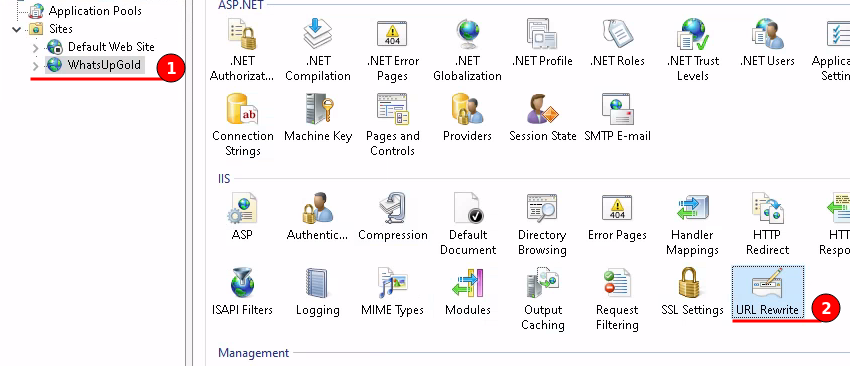The width and height of the screenshot is (850, 366).
Task: Click the ASP.NET group heading
Action: click(x=241, y=5)
